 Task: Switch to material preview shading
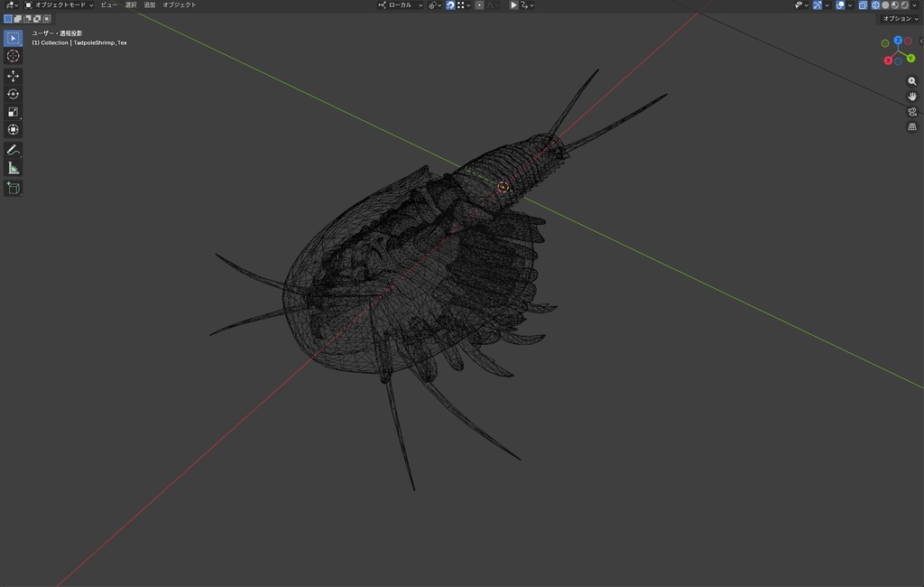click(895, 5)
